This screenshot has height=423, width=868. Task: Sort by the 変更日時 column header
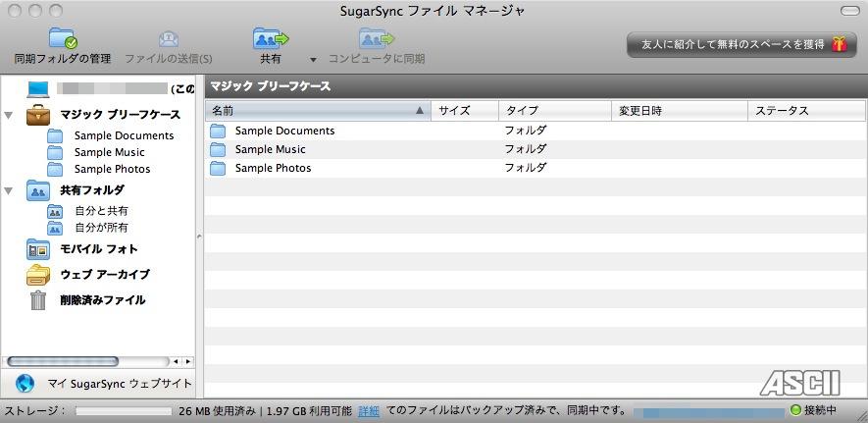pos(680,111)
